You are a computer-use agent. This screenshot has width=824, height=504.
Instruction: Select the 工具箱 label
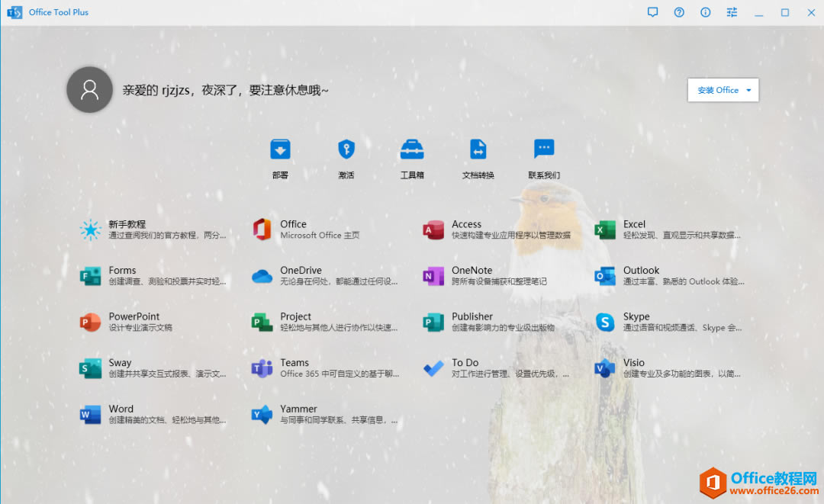point(412,175)
